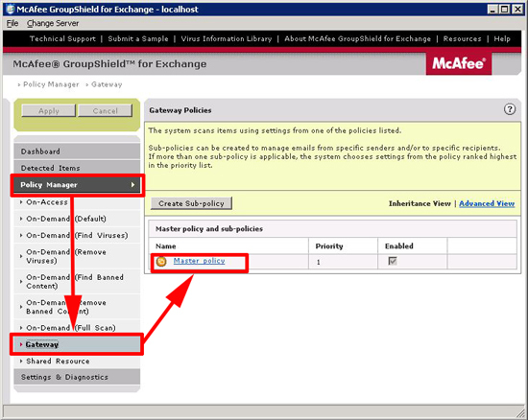Image resolution: width=528 pixels, height=420 pixels.
Task: Open the Resources link
Action: coord(463,38)
